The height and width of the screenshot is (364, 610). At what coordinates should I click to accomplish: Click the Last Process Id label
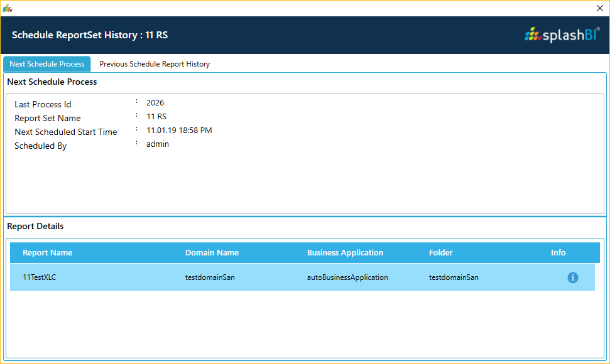click(x=43, y=105)
